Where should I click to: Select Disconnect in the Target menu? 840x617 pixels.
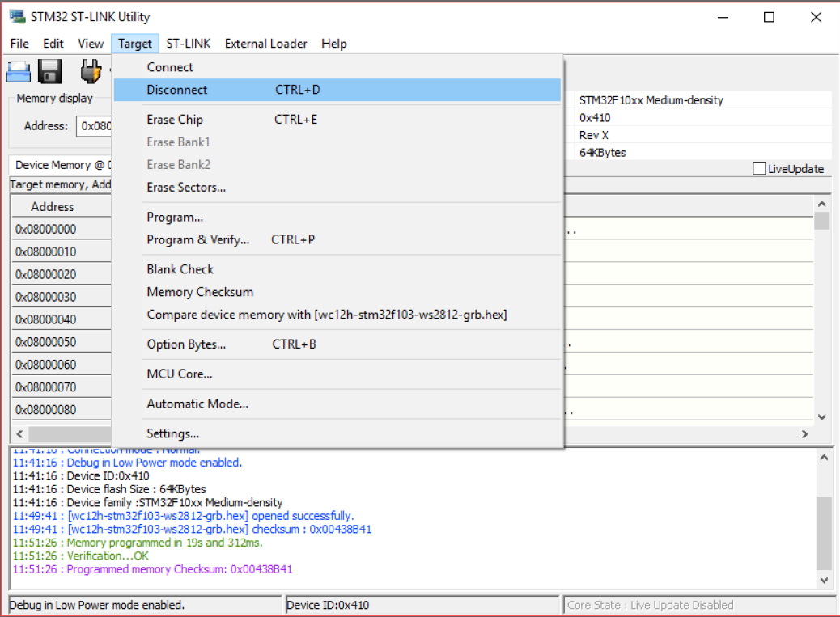pyautogui.click(x=337, y=90)
